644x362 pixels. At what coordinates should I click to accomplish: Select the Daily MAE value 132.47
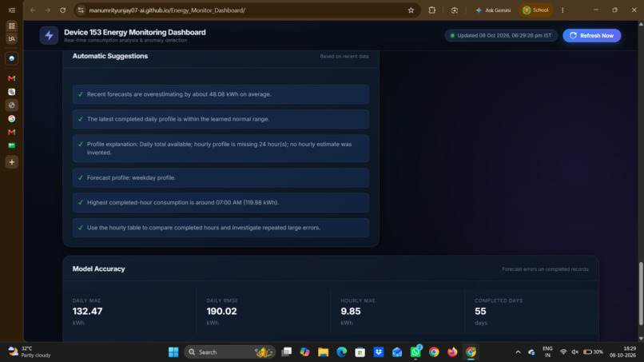(87, 311)
